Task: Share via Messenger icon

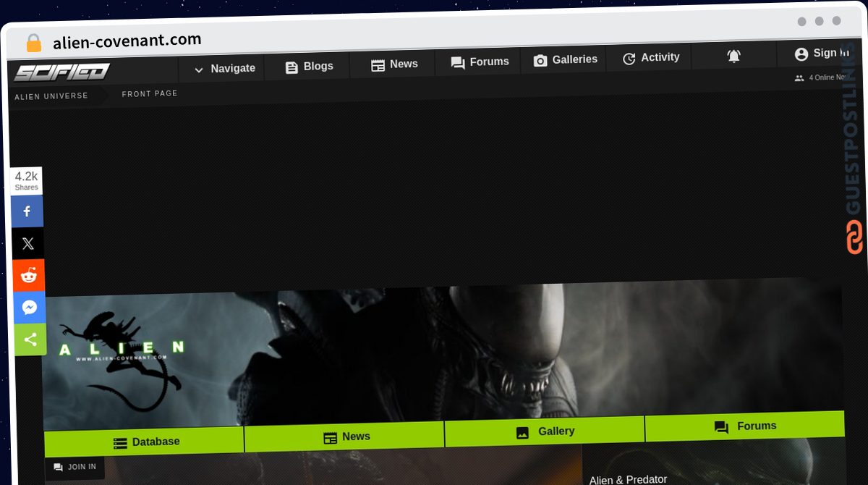Action: click(30, 308)
